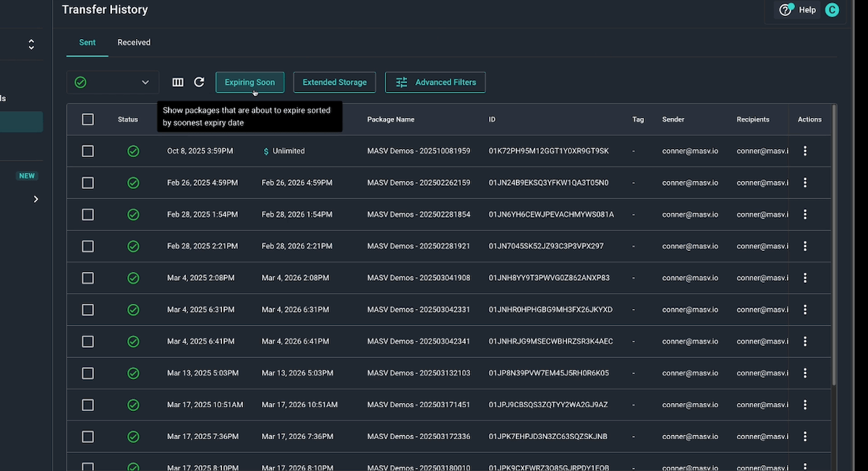Check the Mar 4, 2025 6:41PM row checkbox
The image size is (868, 471).
(x=88, y=341)
